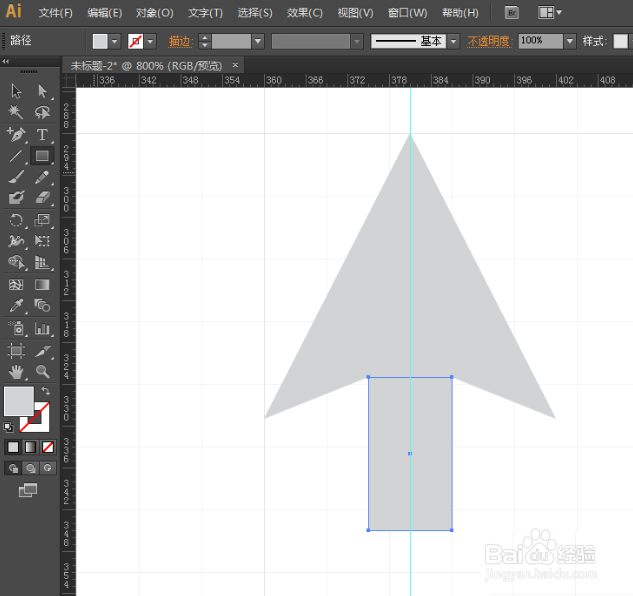
Task: Select the Free Transform tool
Action: tap(42, 241)
